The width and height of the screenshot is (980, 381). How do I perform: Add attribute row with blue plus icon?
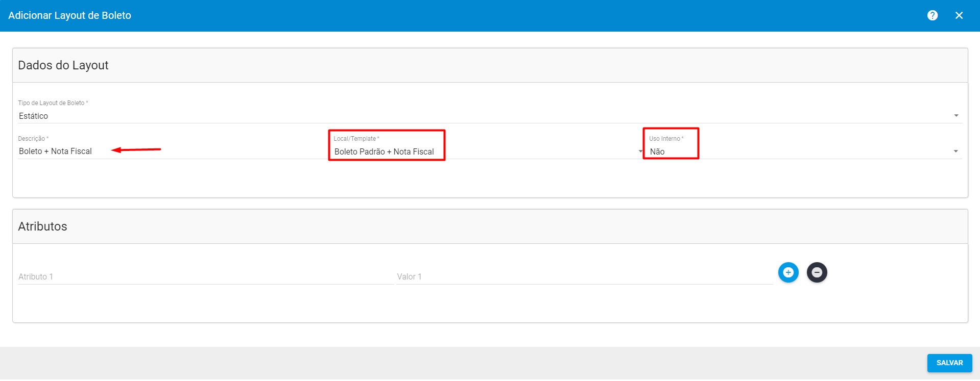(x=788, y=272)
